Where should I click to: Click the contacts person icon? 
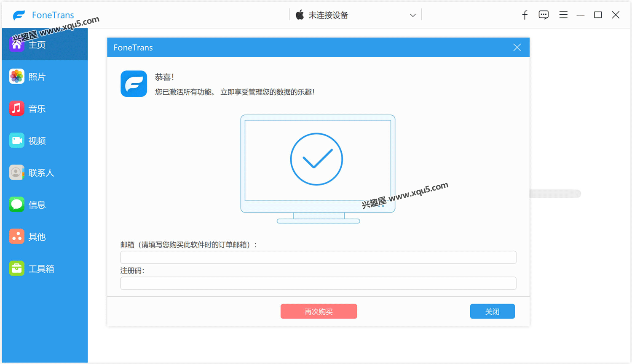[17, 172]
